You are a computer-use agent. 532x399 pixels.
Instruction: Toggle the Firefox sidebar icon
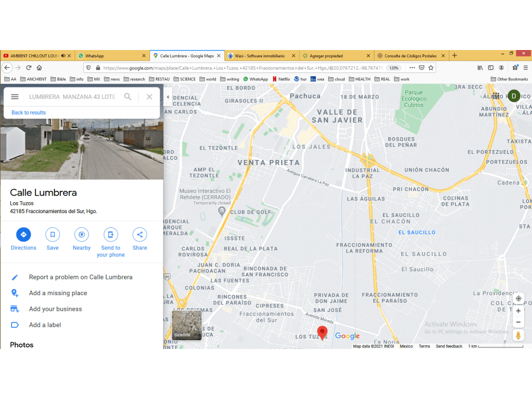point(491,67)
